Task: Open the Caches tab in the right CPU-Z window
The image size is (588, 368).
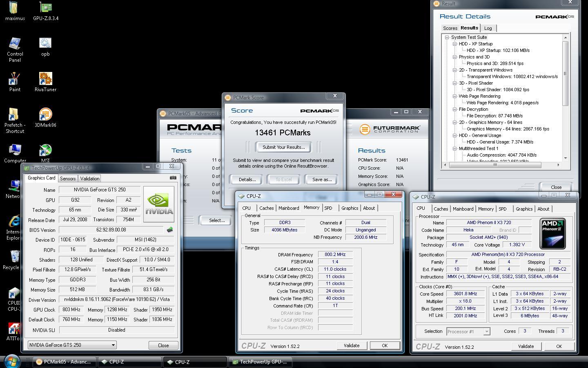Action: pyautogui.click(x=441, y=209)
